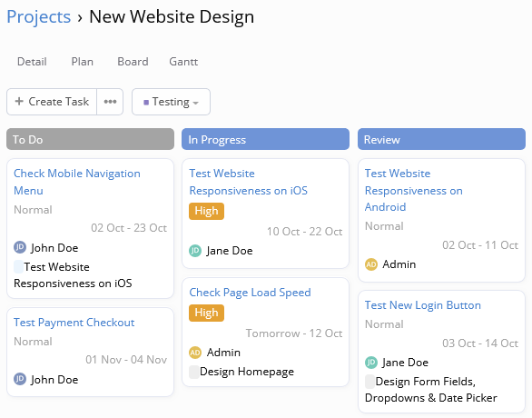This screenshot has height=418, width=532.
Task: Click the three-dots more actions button
Action: coord(110,102)
